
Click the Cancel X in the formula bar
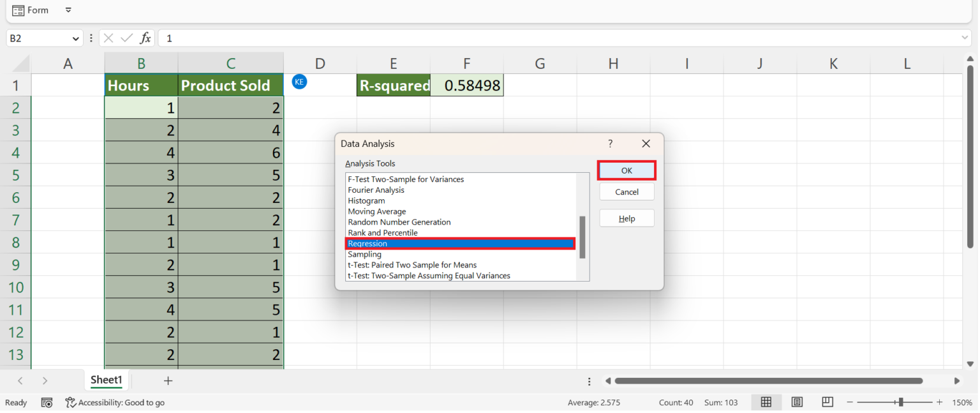click(x=107, y=38)
